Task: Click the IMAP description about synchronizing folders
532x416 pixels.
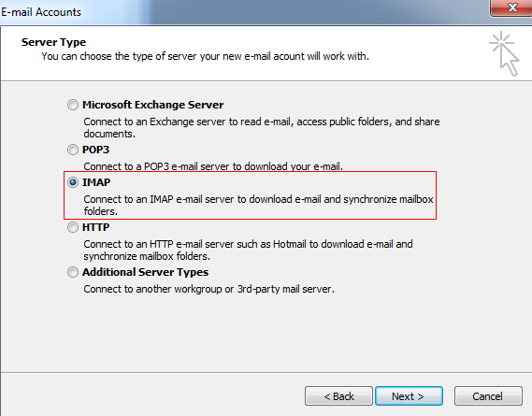Action: coord(259,205)
